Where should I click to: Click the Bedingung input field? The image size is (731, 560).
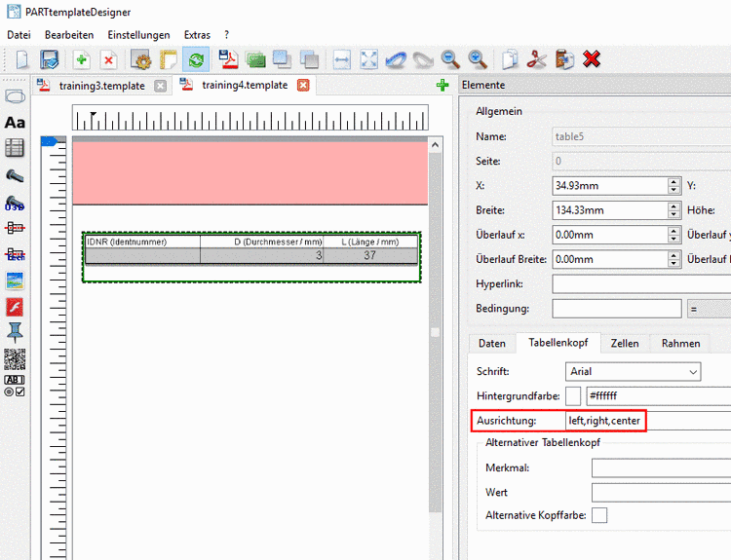[x=617, y=309]
